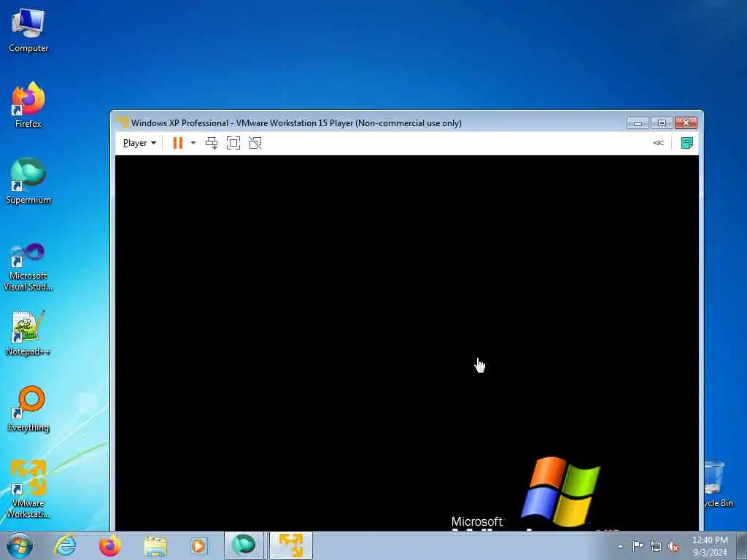This screenshot has height=560, width=747.
Task: Select the Firefox desktop shortcut
Action: click(x=28, y=105)
